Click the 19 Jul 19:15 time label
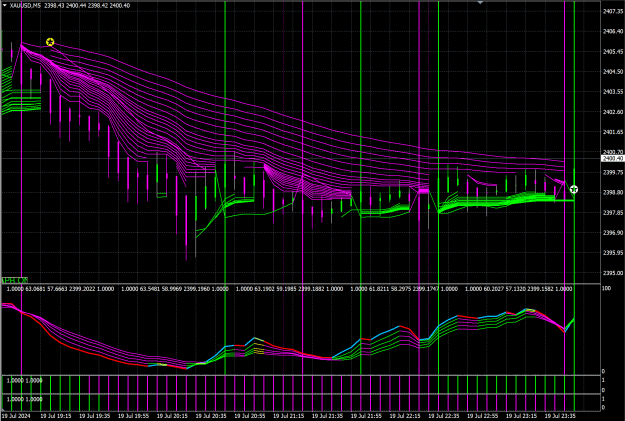 56,416
